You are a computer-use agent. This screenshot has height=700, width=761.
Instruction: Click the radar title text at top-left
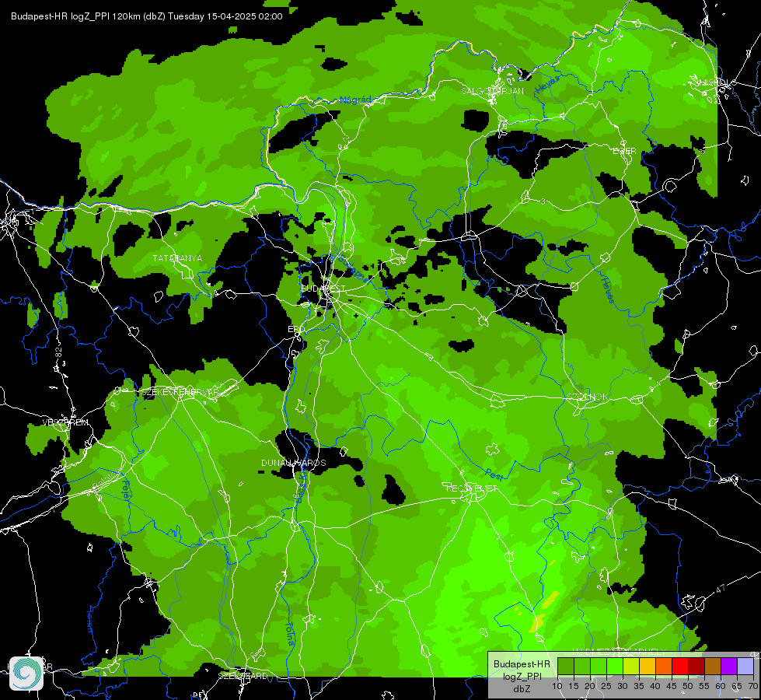point(147,16)
